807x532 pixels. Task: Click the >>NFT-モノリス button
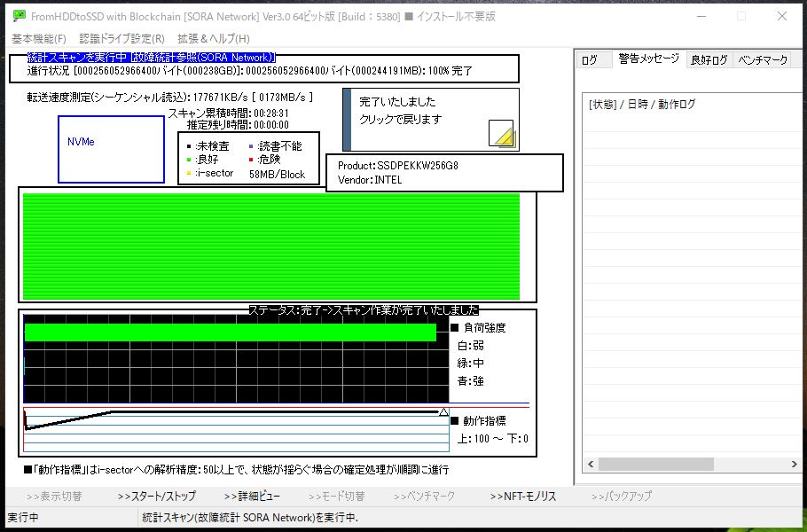(x=523, y=497)
